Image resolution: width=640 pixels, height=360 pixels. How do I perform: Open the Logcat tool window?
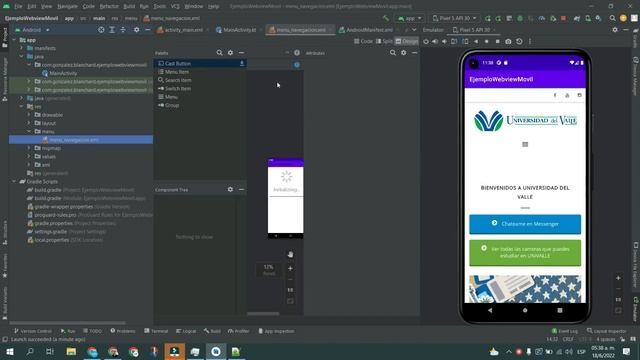click(186, 331)
